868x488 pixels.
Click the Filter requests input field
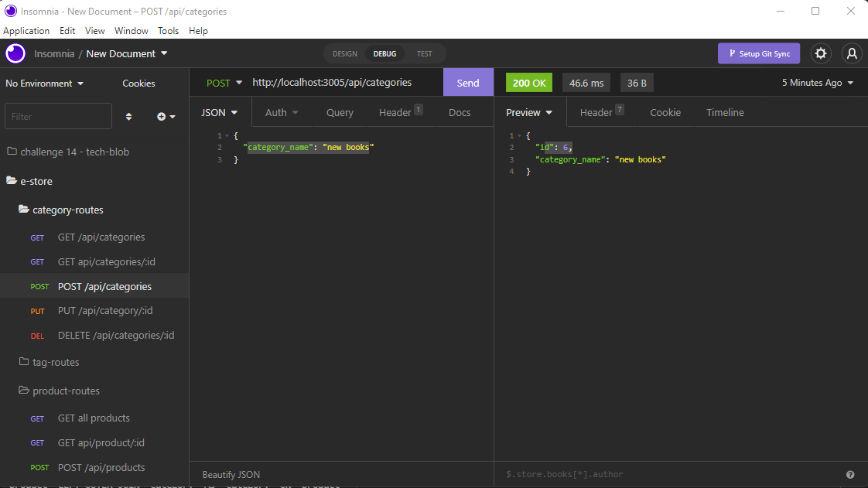tap(58, 115)
